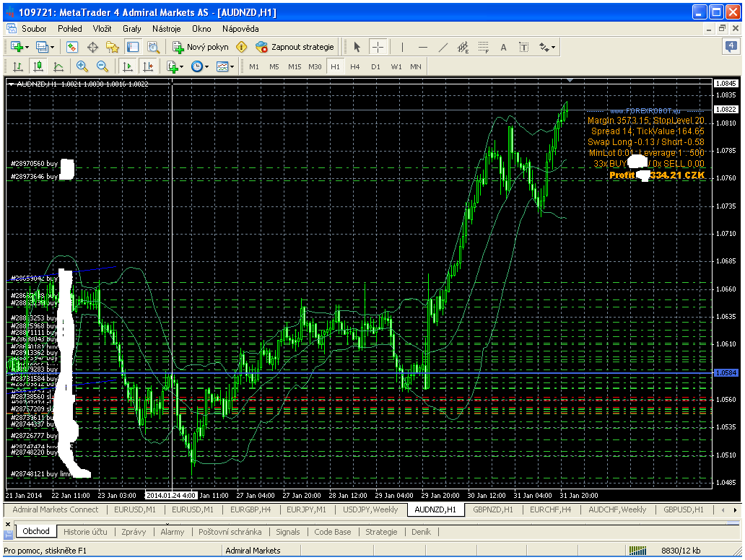Screen dimensions: 745x560
Task: Toggle chart shift from right edge
Action: pos(148,66)
